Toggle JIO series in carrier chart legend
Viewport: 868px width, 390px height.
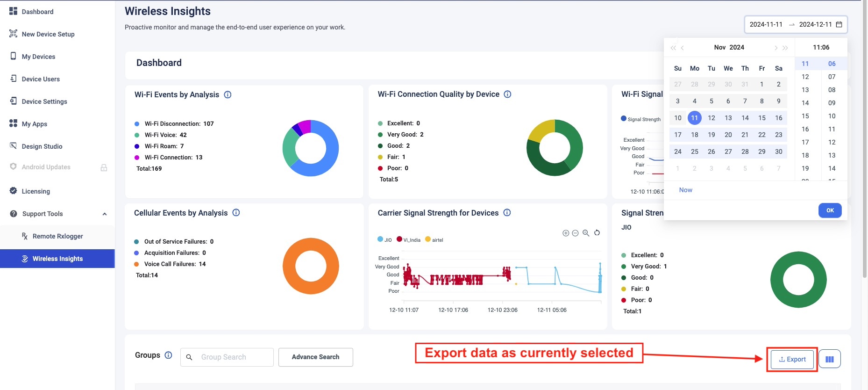pyautogui.click(x=384, y=240)
